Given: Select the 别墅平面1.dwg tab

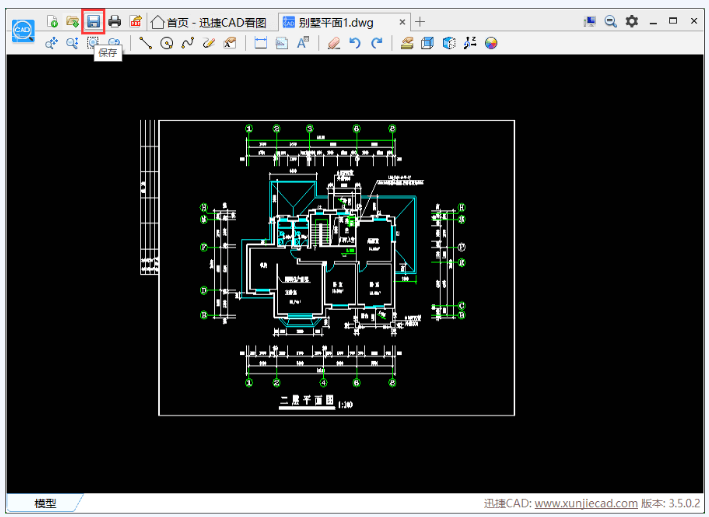Looking at the screenshot, I should (x=335, y=21).
